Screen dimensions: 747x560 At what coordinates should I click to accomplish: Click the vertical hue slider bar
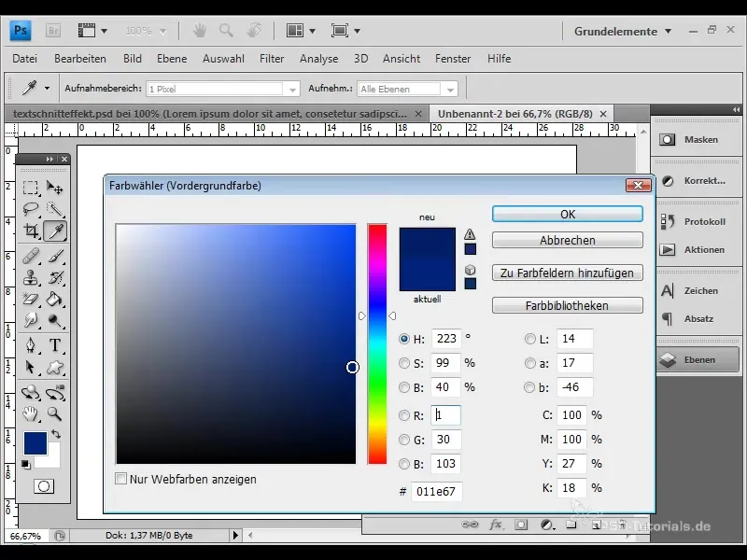377,343
